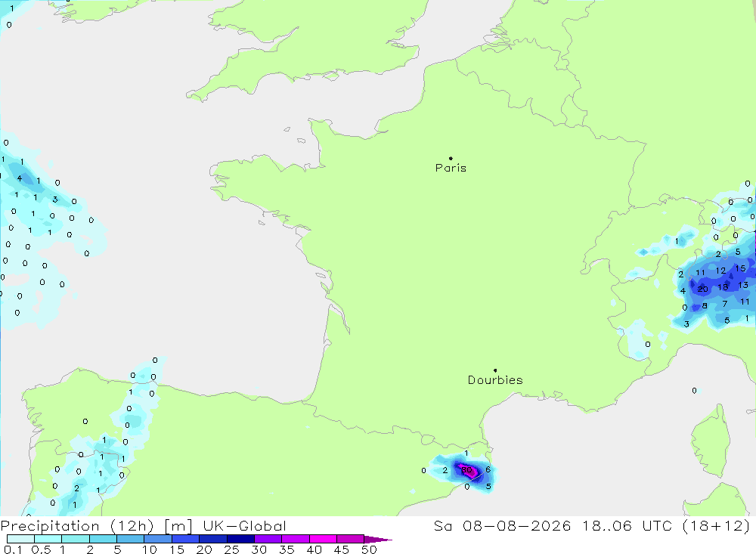756x554 pixels.
Task: Click the legend scale label '35'
Action: click(x=287, y=549)
